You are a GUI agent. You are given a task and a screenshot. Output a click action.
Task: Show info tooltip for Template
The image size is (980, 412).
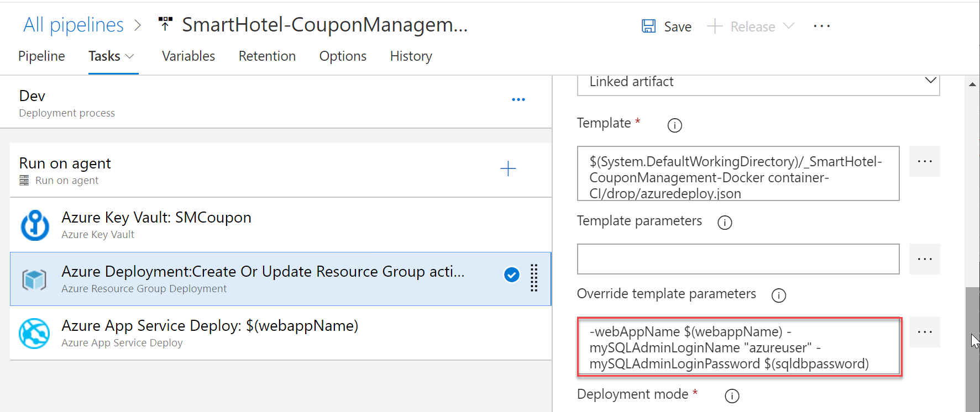pos(674,125)
